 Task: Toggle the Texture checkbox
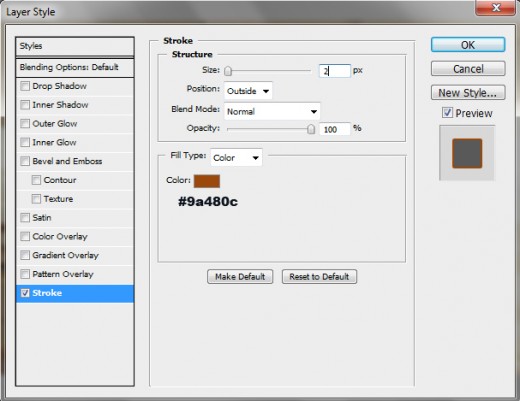coord(36,199)
